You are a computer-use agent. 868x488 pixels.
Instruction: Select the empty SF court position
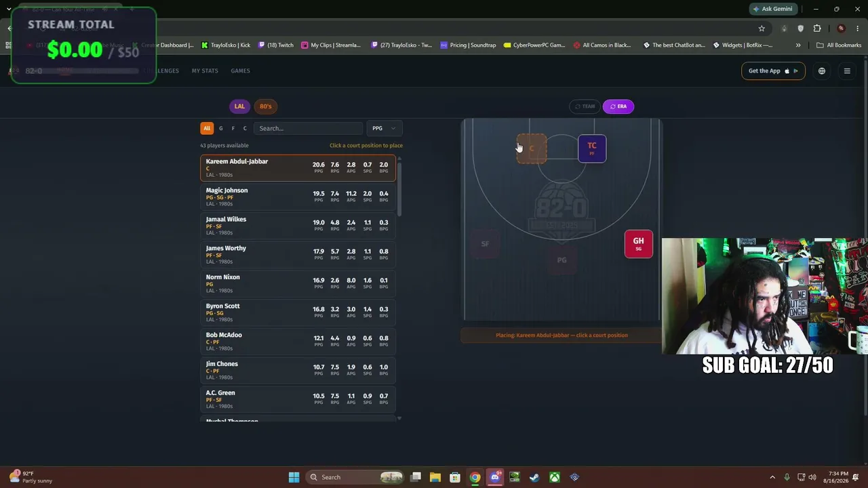[x=485, y=244]
